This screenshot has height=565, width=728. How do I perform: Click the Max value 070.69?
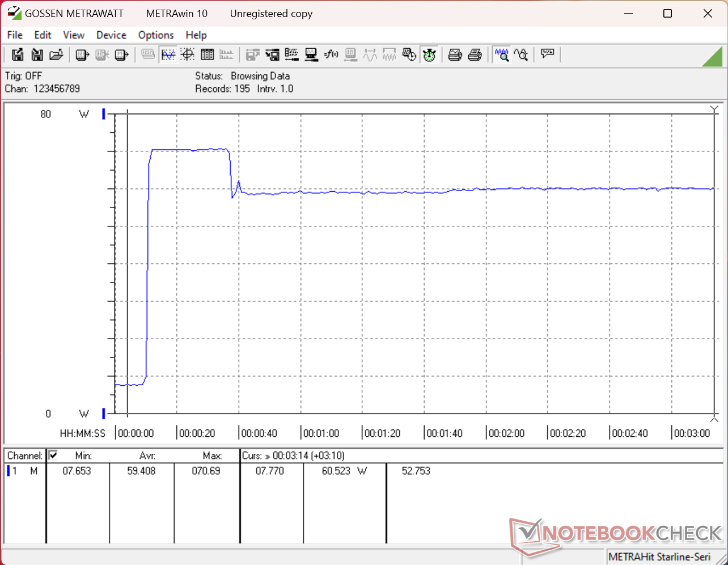(x=206, y=471)
